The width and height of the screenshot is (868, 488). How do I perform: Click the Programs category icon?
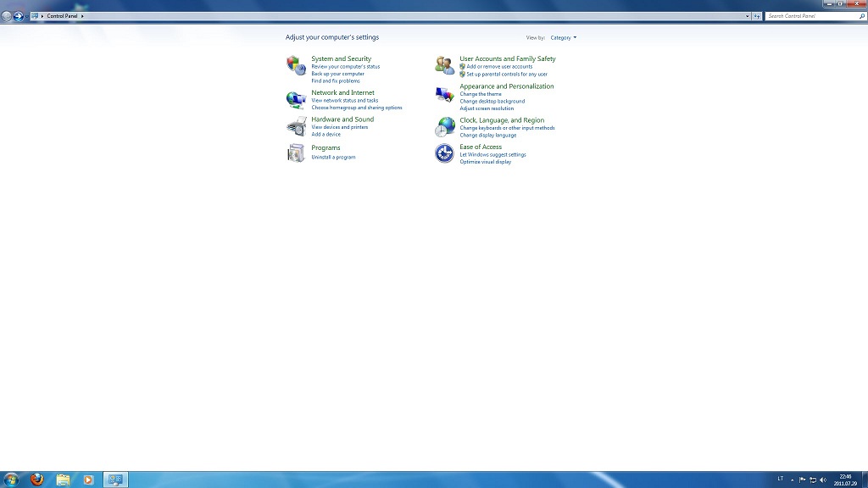pyautogui.click(x=296, y=153)
